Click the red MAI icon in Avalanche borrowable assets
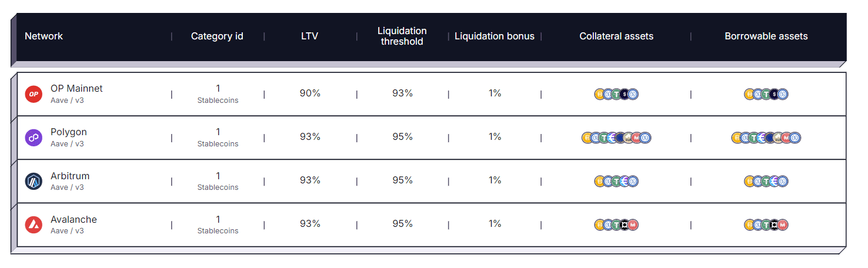The image size is (868, 268). [x=783, y=225]
